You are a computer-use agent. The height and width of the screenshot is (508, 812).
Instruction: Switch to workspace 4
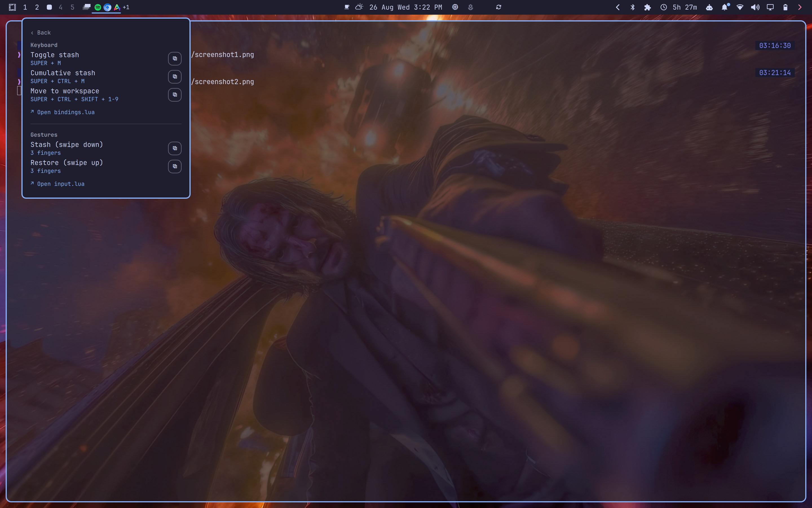point(60,7)
